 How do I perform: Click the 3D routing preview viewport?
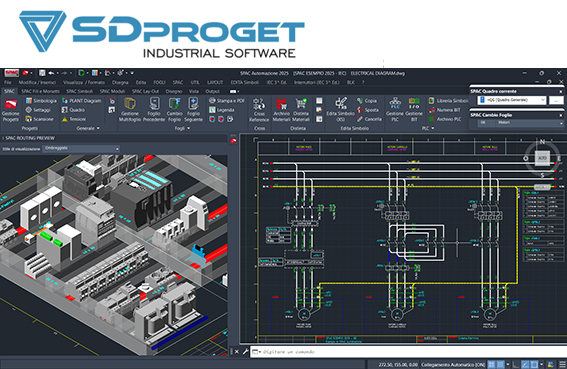114,255
